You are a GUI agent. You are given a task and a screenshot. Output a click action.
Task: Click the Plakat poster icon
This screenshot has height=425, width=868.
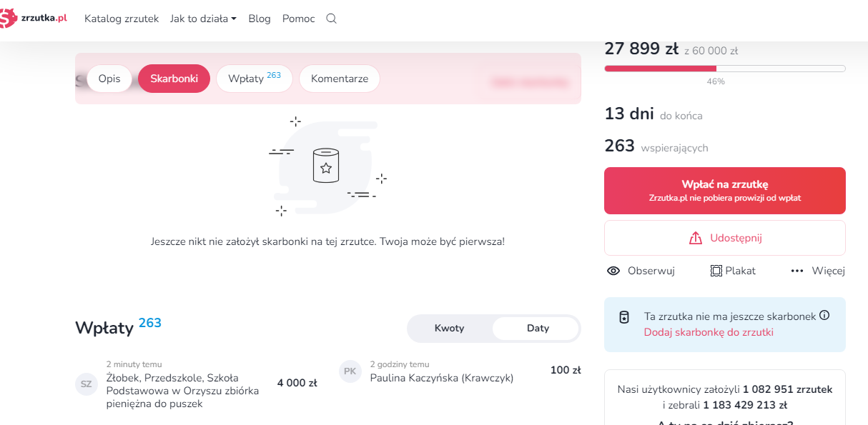(716, 271)
